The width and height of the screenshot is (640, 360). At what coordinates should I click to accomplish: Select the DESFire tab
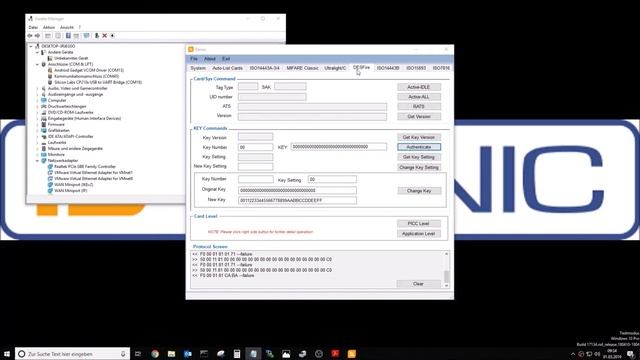coord(361,67)
